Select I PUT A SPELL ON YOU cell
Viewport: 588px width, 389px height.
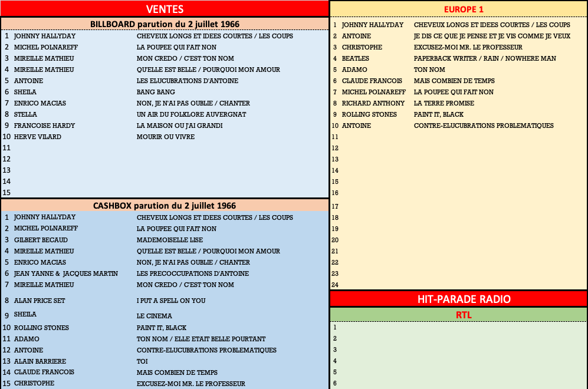171,301
